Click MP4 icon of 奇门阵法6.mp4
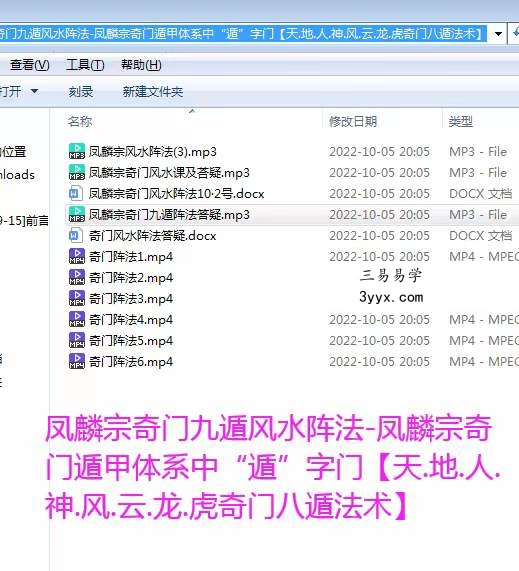Image resolution: width=519 pixels, height=571 pixels. coord(76,362)
